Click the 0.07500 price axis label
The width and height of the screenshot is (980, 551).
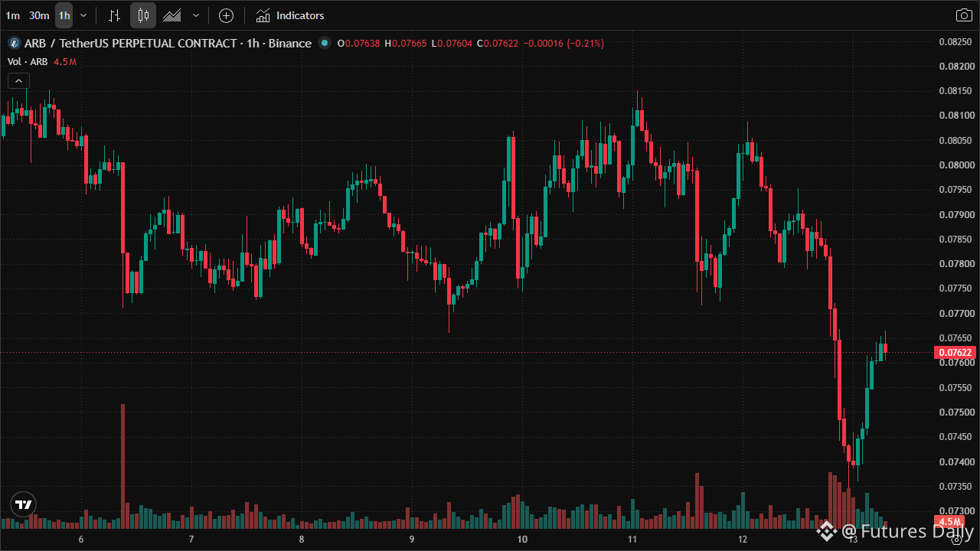(x=955, y=412)
